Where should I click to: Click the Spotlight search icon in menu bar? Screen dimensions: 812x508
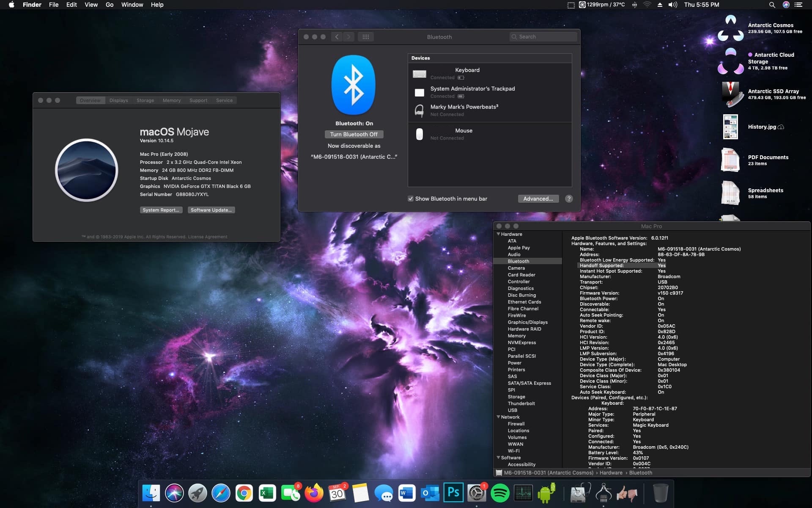pyautogui.click(x=771, y=5)
